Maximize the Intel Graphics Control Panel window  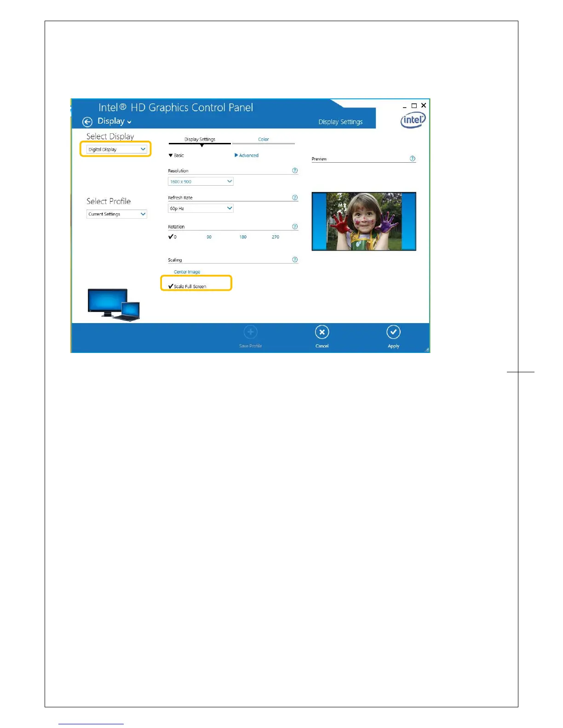pyautogui.click(x=414, y=106)
